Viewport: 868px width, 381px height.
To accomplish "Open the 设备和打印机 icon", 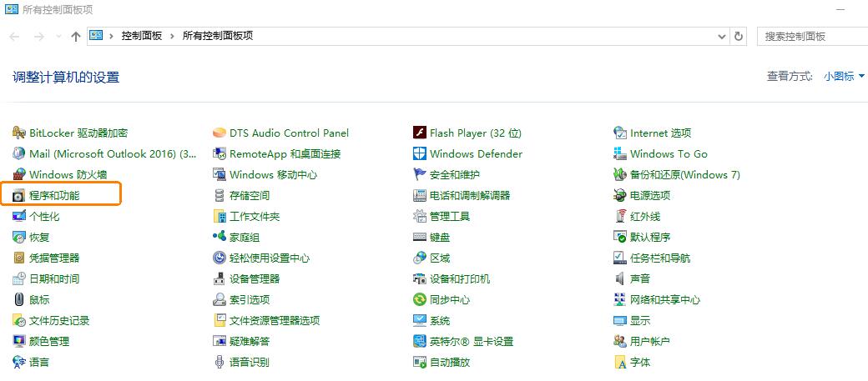I will click(x=420, y=278).
